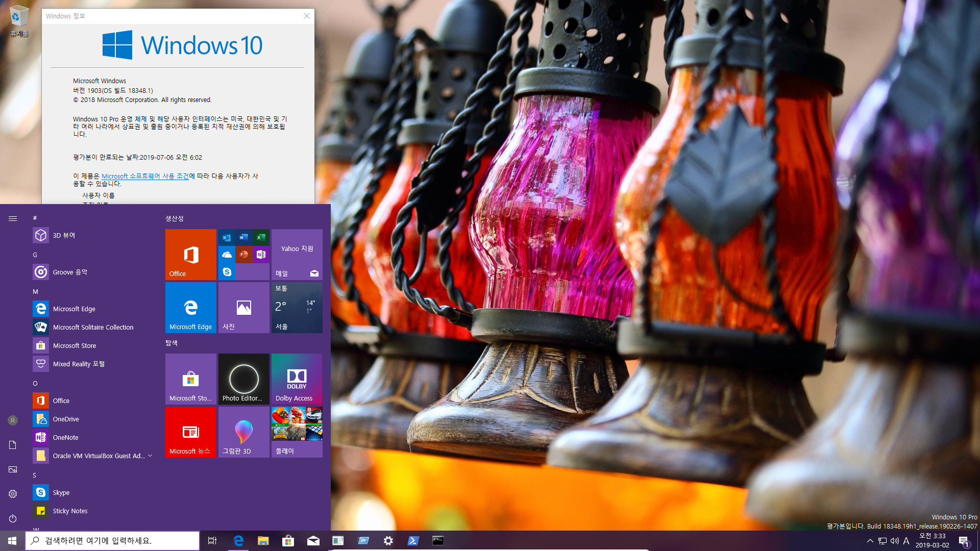
Task: Click the Microsoft Store tile in 탐색
Action: [x=191, y=379]
